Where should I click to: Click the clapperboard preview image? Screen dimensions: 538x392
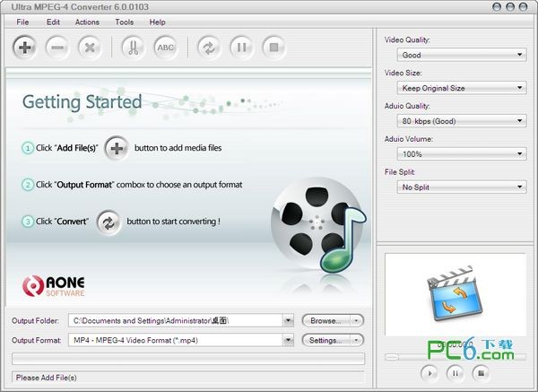tap(455, 293)
